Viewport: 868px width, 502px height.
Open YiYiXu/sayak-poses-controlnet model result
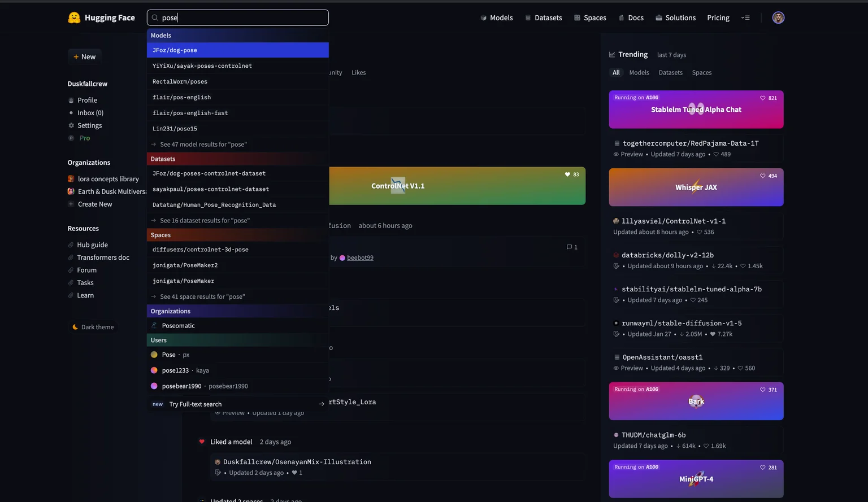pos(238,66)
